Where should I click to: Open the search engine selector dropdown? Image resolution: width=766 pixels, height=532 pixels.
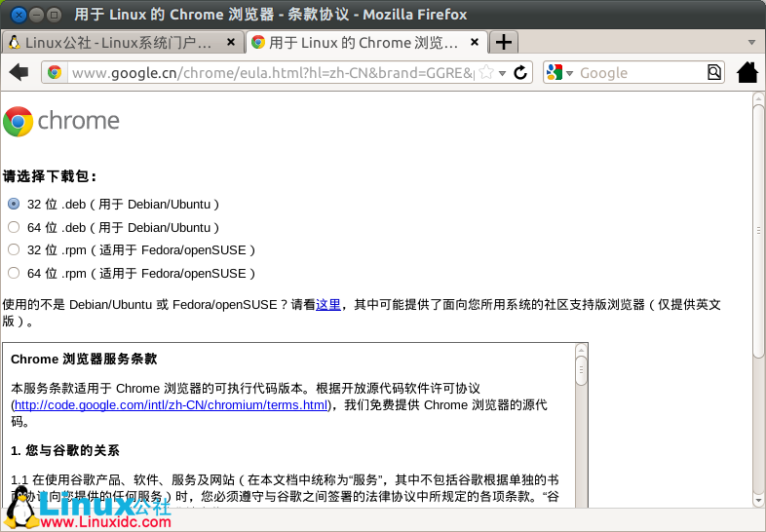click(559, 72)
